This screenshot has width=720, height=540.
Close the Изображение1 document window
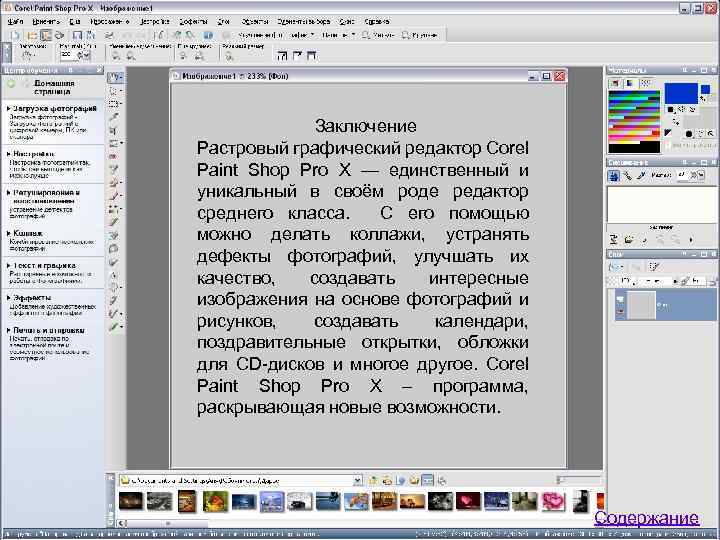click(561, 76)
